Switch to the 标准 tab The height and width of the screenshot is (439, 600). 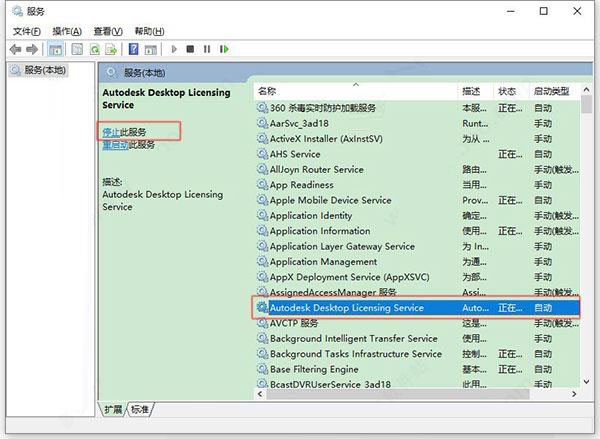tap(142, 410)
